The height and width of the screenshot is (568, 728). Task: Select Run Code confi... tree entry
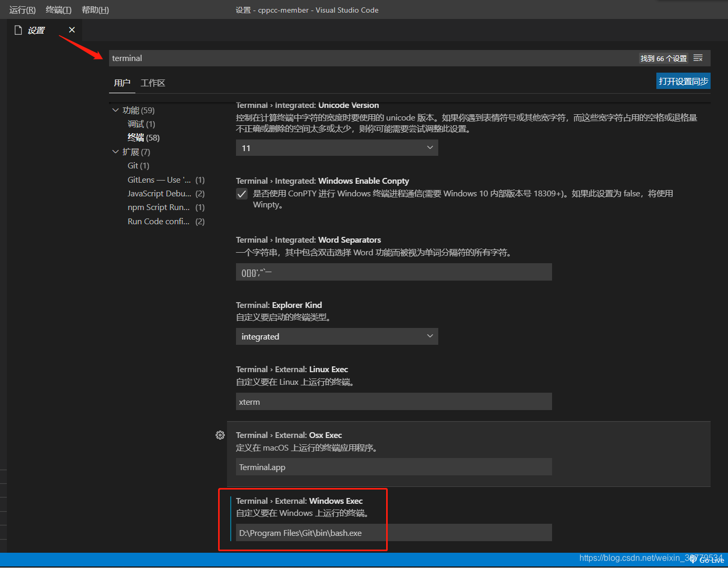point(165,222)
